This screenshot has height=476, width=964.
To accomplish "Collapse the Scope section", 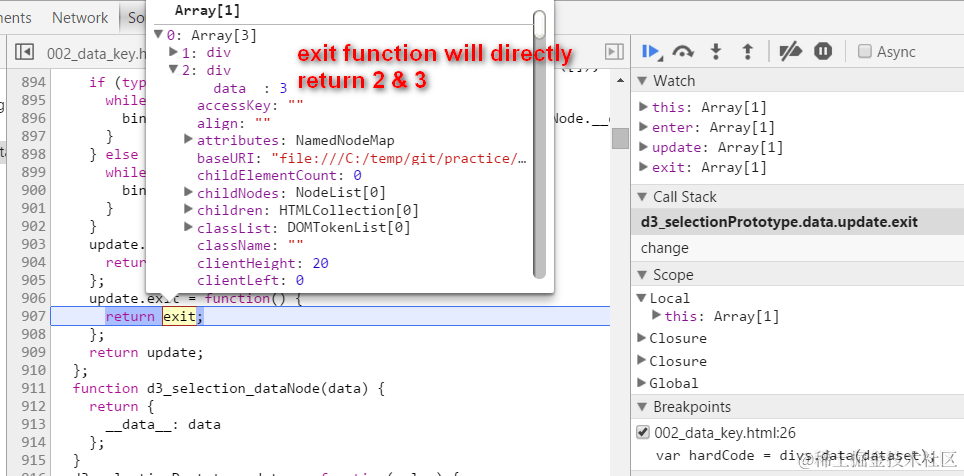I will 642,274.
